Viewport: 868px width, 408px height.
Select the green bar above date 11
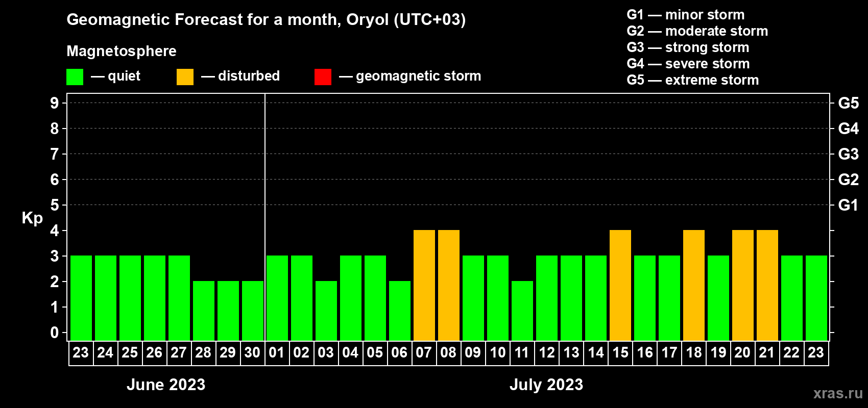(x=522, y=311)
